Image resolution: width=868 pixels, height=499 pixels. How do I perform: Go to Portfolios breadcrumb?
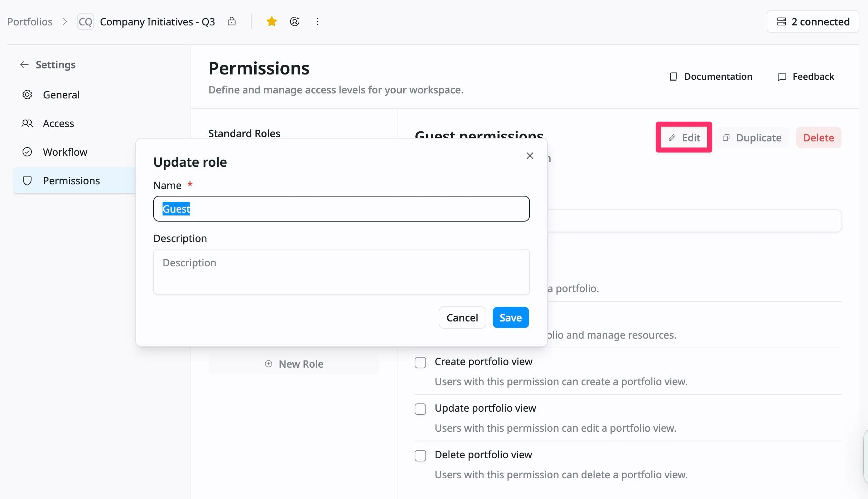[30, 21]
